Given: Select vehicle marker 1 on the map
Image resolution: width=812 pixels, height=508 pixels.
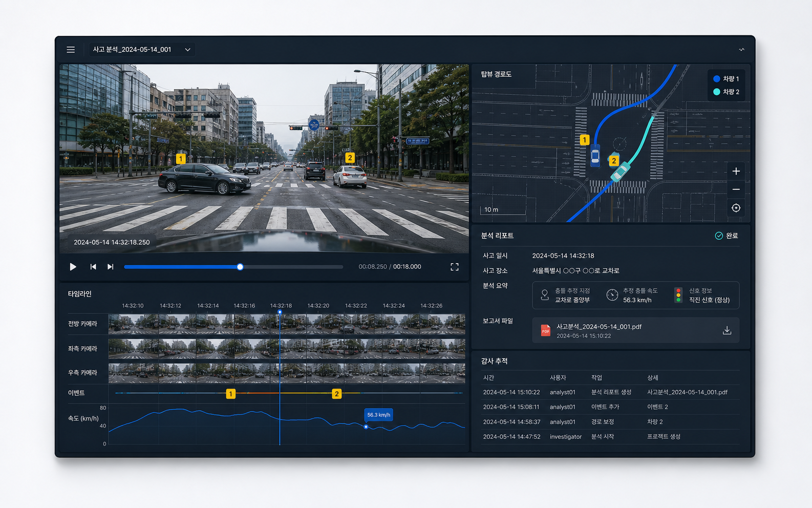Looking at the screenshot, I should click(584, 140).
